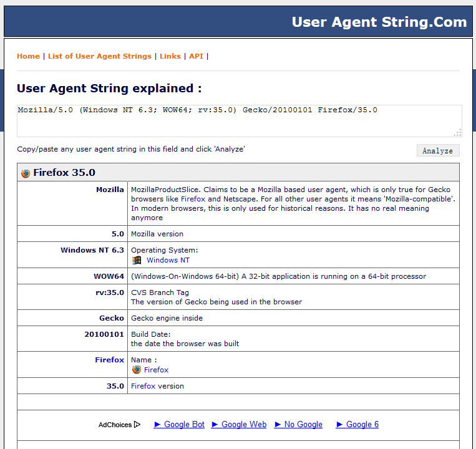
Task: Go to the Home page
Action: pos(28,56)
